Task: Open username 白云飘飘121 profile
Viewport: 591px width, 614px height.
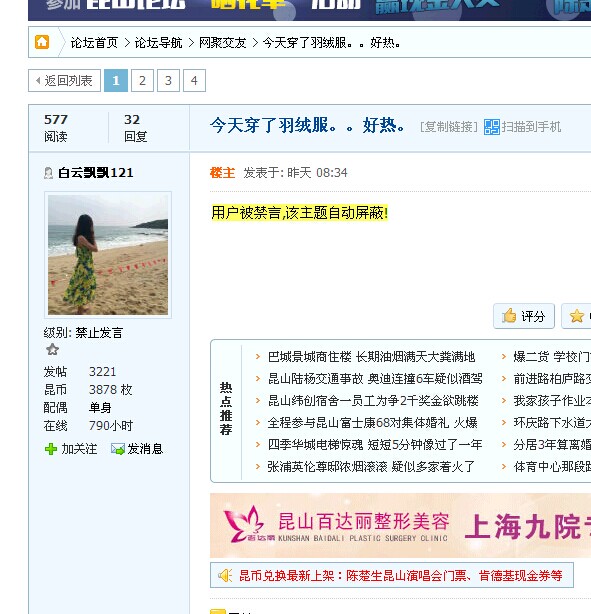Action: pyautogui.click(x=96, y=173)
